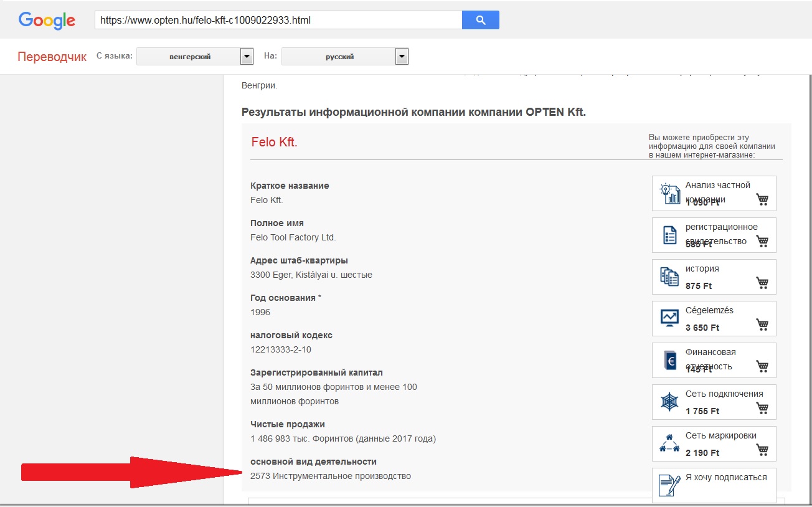Open Cégelemzés product link
The height and width of the screenshot is (507, 812).
pyautogui.click(x=710, y=310)
